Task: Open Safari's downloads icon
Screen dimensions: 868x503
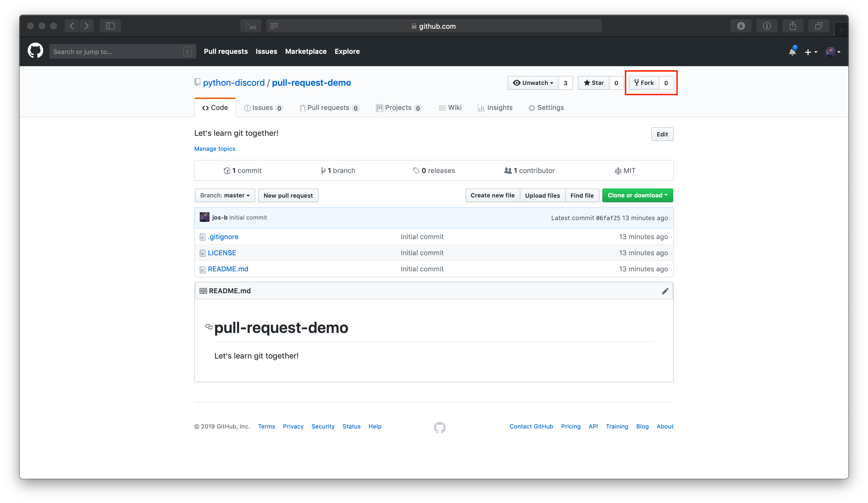Action: pyautogui.click(x=741, y=26)
